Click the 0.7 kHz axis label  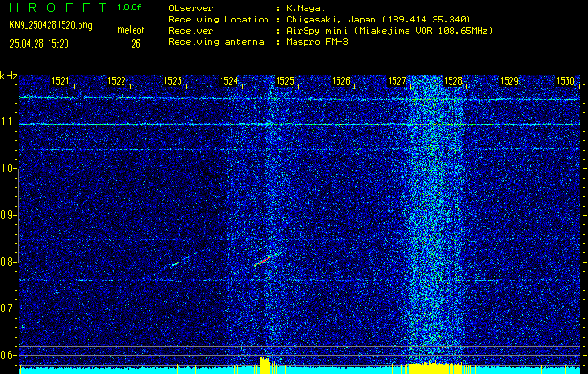click(7, 309)
